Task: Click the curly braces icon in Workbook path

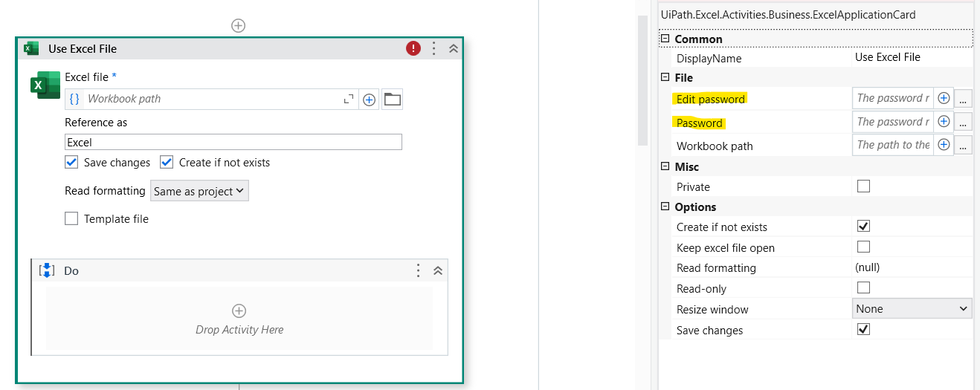Action: point(74,99)
